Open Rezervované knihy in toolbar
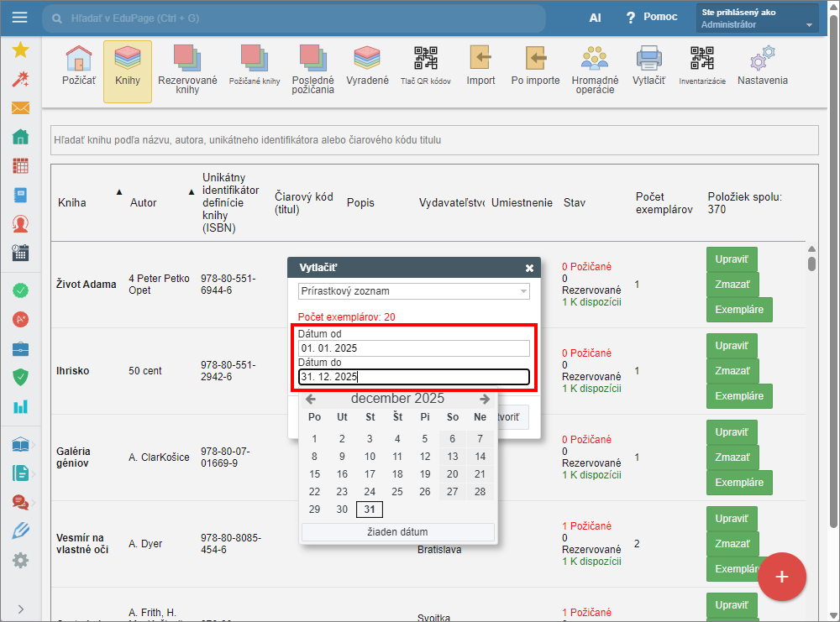The height and width of the screenshot is (622, 840). click(187, 67)
